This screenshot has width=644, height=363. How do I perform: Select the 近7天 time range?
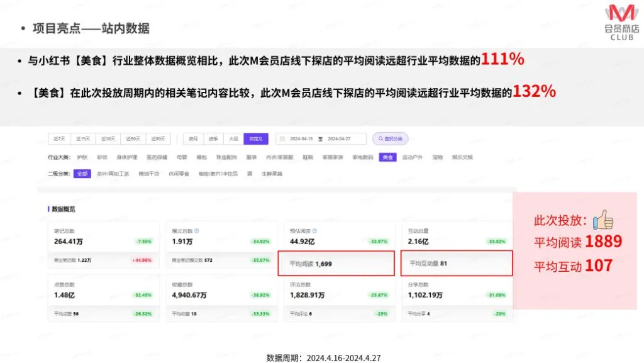click(60, 139)
